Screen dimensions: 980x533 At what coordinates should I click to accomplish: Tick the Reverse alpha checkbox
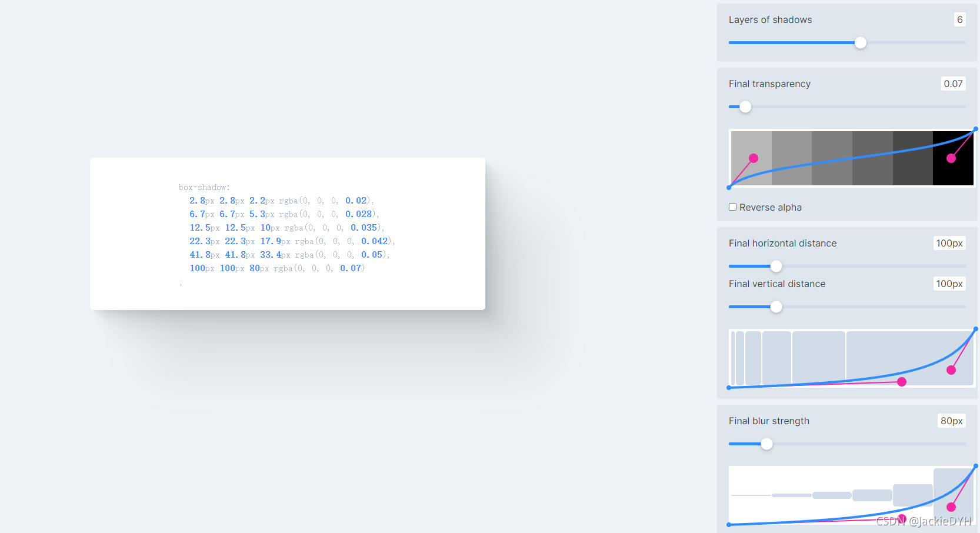[732, 207]
